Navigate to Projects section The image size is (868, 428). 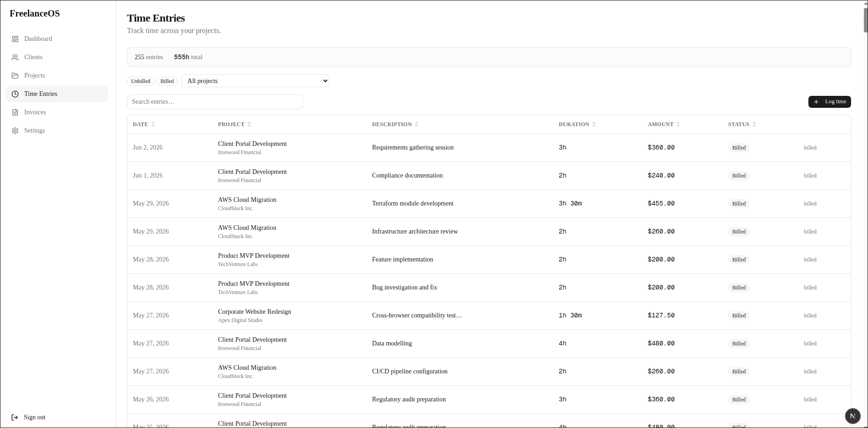[x=57, y=76]
